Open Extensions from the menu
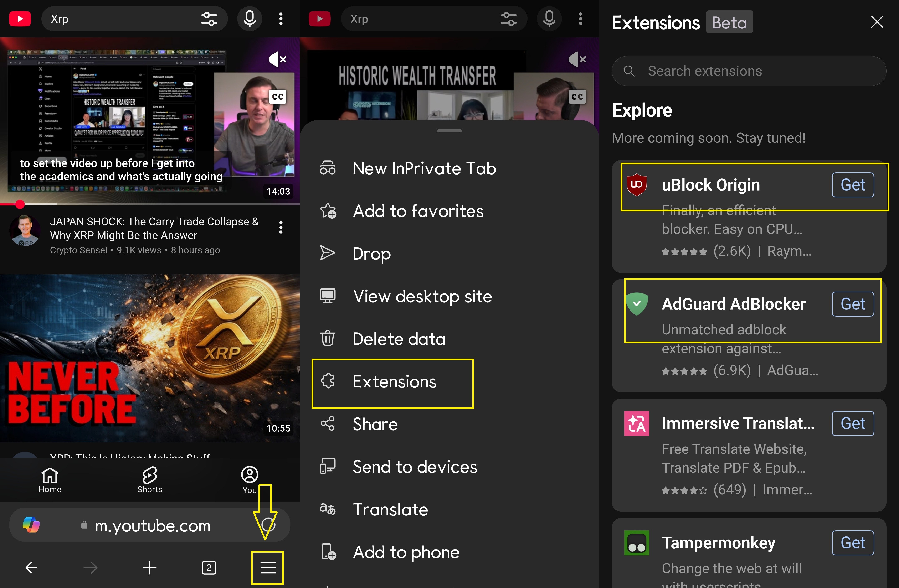 pyautogui.click(x=449, y=381)
